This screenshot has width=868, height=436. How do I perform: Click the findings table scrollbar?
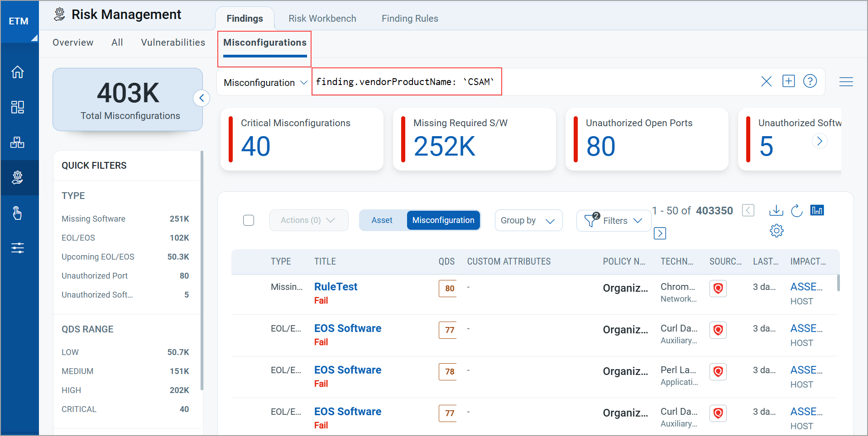[839, 283]
